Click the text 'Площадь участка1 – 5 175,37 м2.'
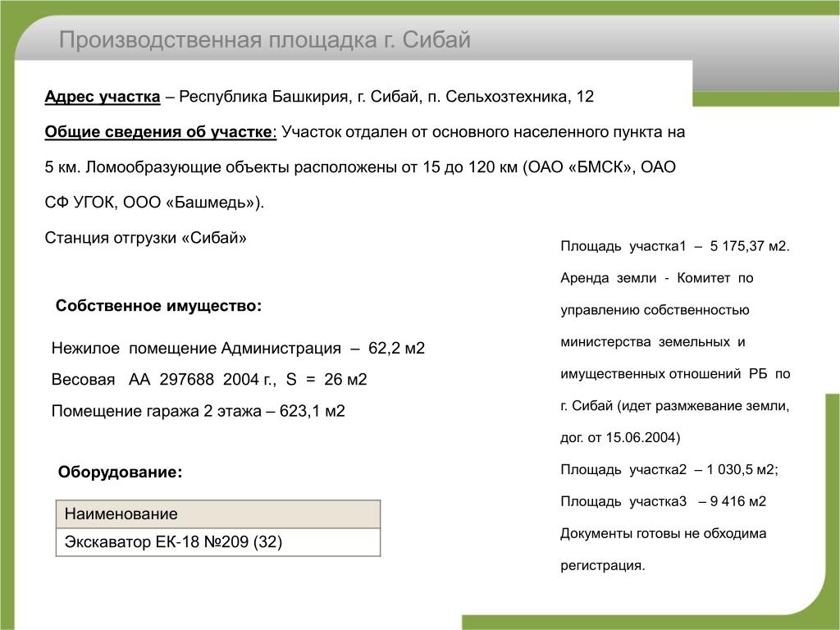This screenshot has height=630, width=840. tap(675, 246)
